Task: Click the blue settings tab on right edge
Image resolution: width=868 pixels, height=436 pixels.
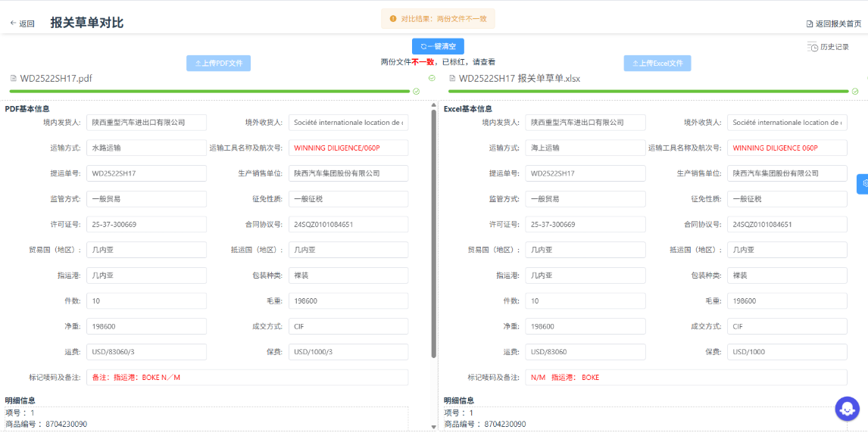Action: 862,184
